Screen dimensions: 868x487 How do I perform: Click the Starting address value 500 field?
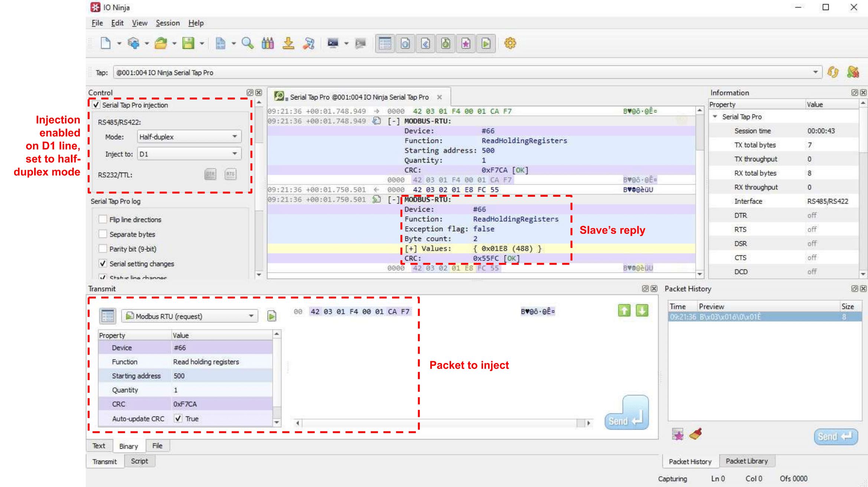click(222, 376)
